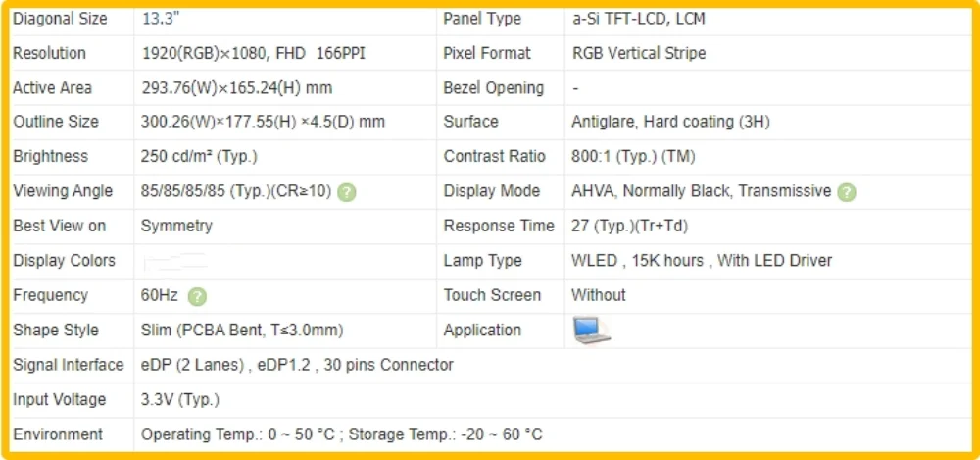980x460 pixels.
Task: Click the Resolution 1920(RGB)×1080 value
Action: (253, 53)
